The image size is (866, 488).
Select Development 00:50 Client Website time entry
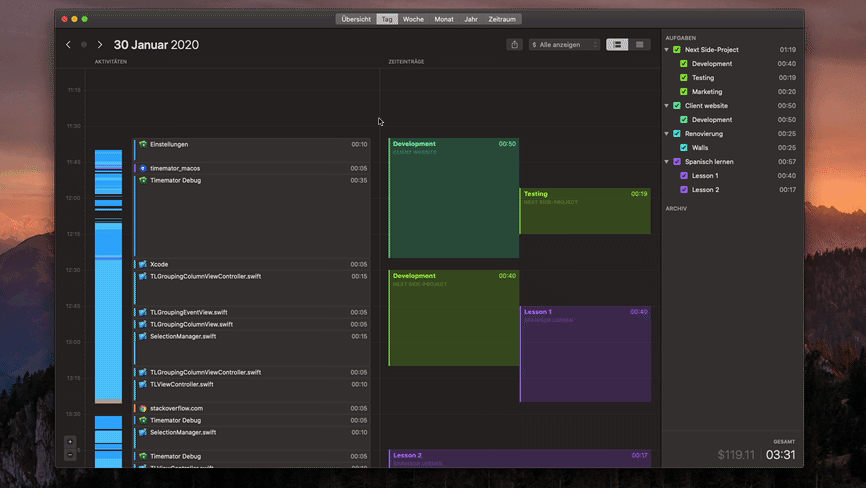pyautogui.click(x=454, y=198)
